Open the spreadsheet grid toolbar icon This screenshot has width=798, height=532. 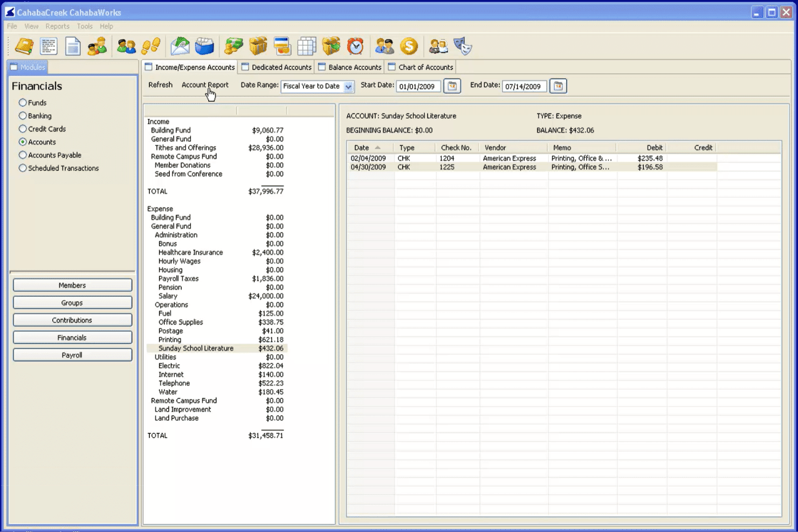[306, 46]
